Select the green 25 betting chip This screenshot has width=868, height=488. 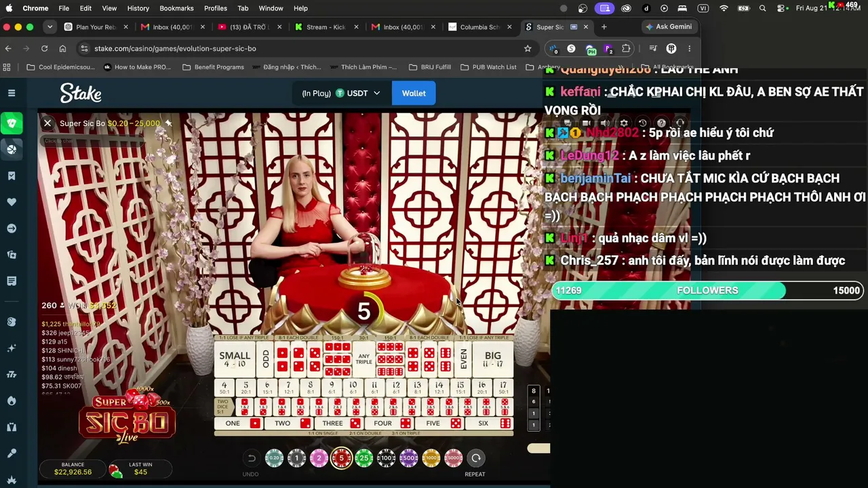(x=364, y=458)
